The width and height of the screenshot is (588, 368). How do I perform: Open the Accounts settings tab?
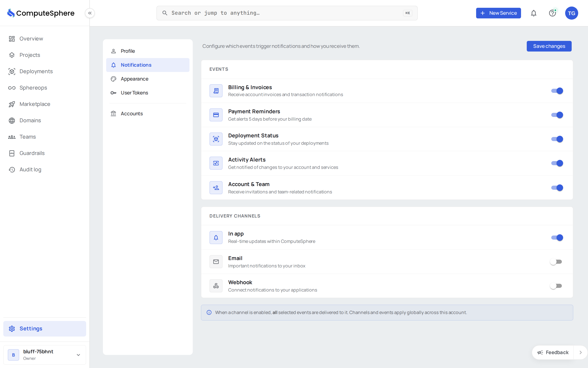(148, 114)
